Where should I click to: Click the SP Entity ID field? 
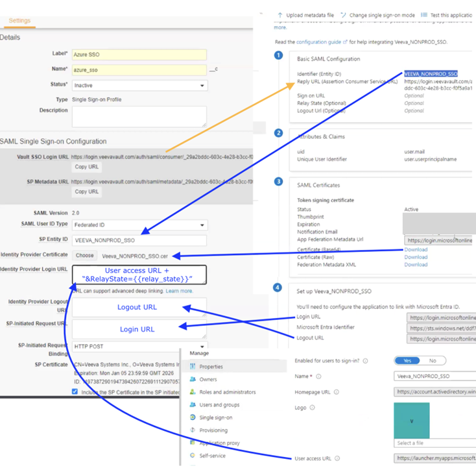click(139, 240)
